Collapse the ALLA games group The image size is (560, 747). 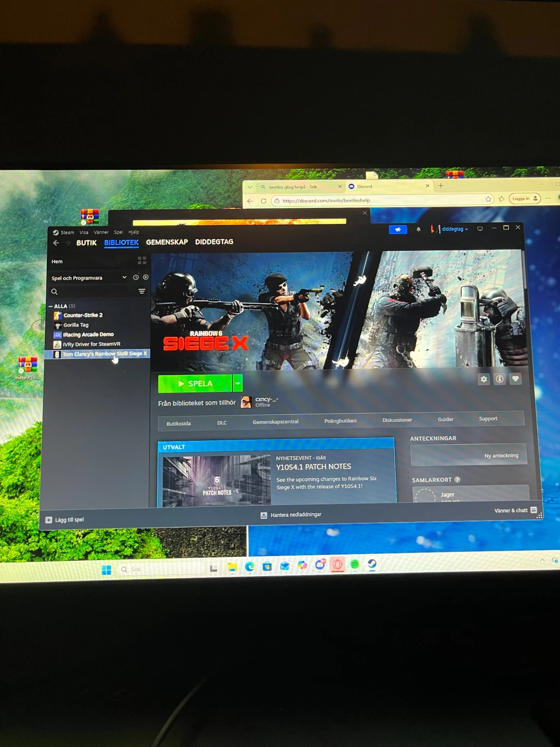[x=51, y=306]
